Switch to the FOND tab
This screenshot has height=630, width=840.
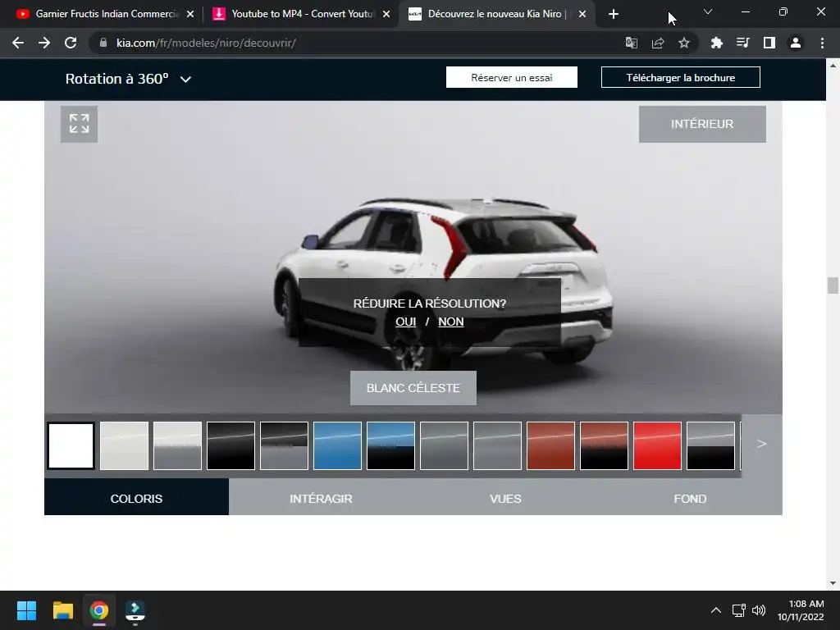pos(690,498)
